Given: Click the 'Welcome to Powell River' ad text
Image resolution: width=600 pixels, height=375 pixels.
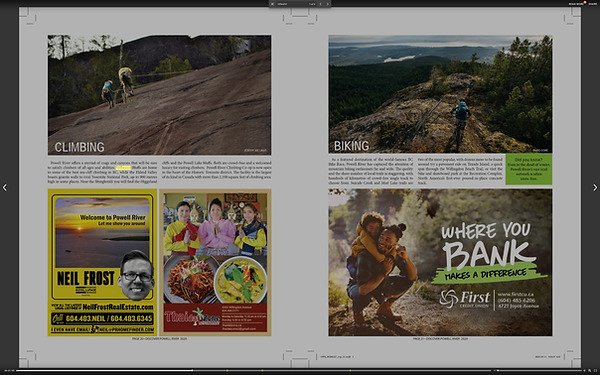Looking at the screenshot, I should 112,217.
